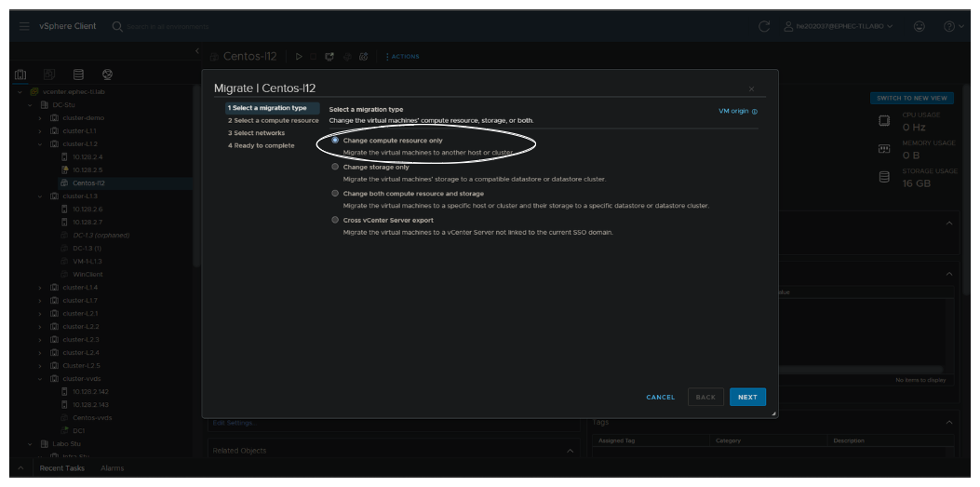980x487 pixels.
Task: Click host icon of 10.128.2.4
Action: pos(63,157)
